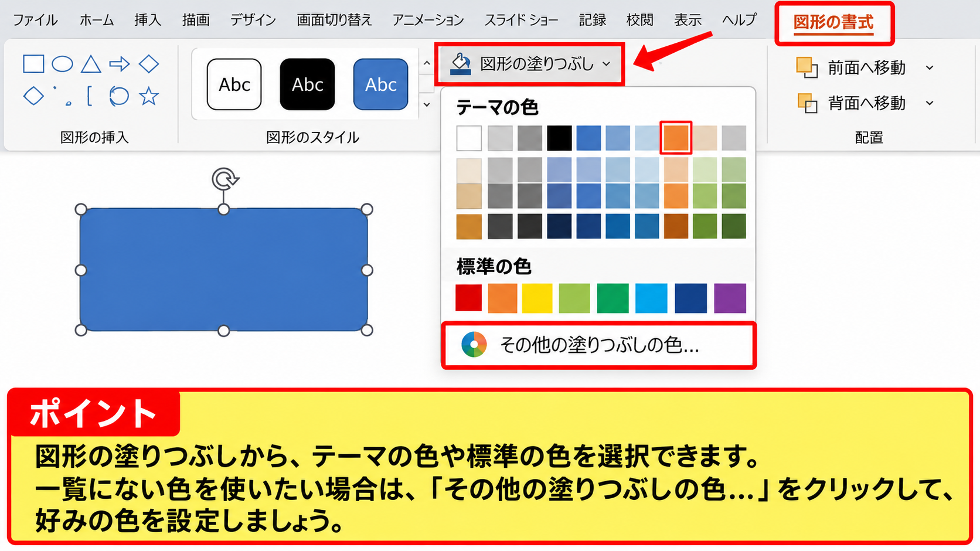
Task: Click その他の塗りつぶしの色... menu item
Action: (598, 345)
